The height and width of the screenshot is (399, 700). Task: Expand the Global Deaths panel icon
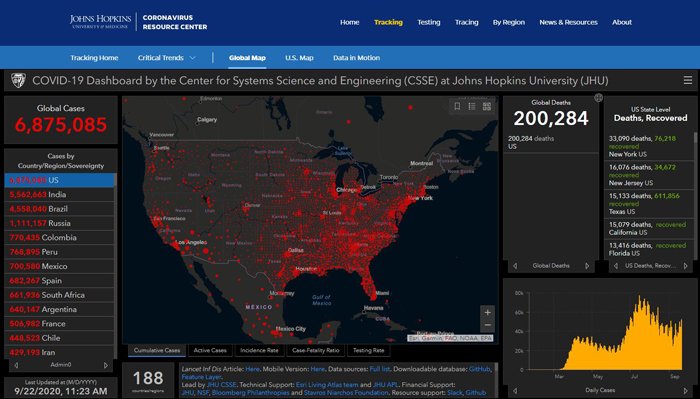(x=598, y=98)
